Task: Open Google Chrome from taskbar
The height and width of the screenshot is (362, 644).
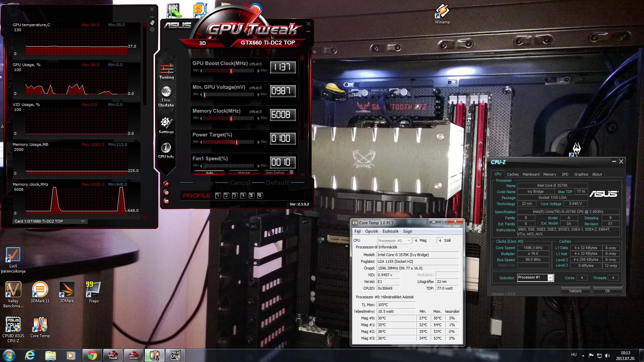Action: [x=92, y=355]
